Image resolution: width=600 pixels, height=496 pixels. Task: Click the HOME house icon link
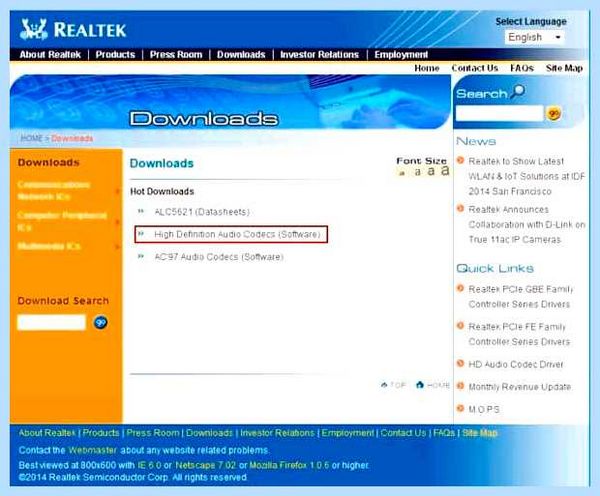[x=420, y=385]
